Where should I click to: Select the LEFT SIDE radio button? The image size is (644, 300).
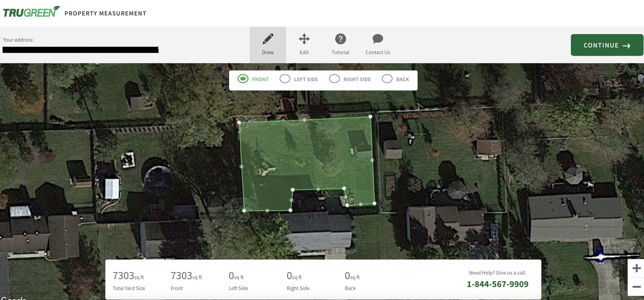coord(284,79)
